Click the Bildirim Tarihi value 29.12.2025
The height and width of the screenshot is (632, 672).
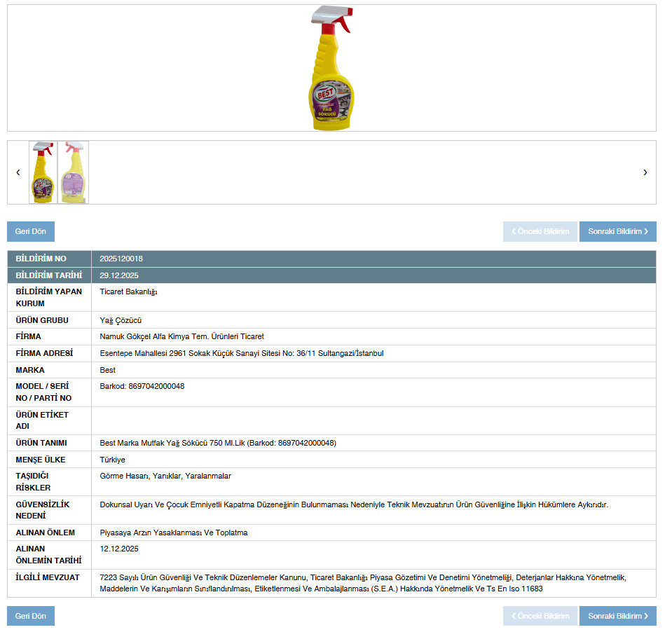(119, 275)
